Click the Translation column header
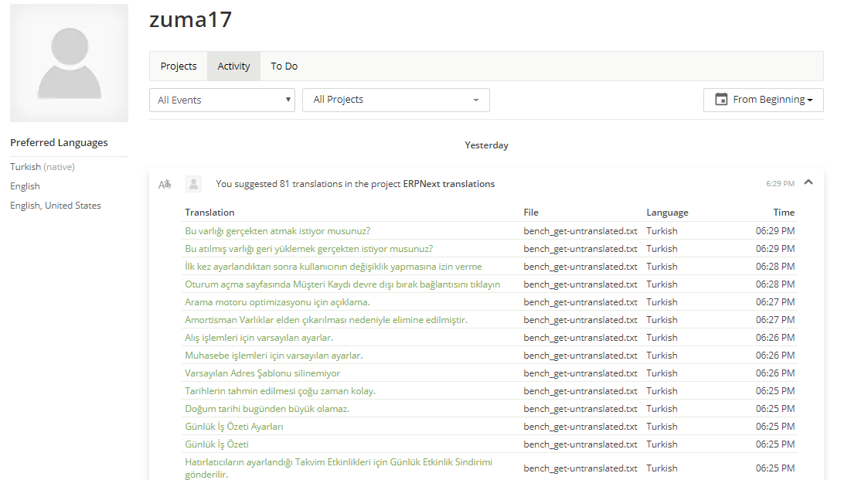Image resolution: width=868 pixels, height=480 pixels. pos(209,213)
